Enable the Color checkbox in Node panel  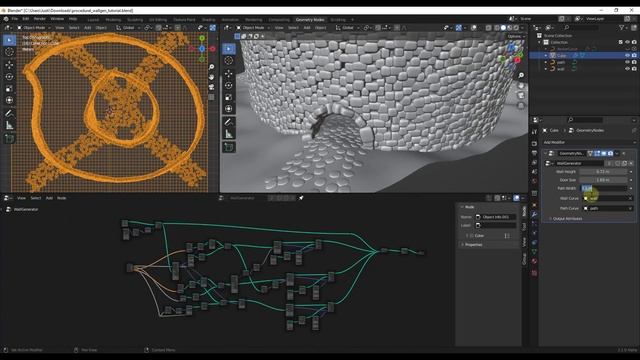coord(472,236)
